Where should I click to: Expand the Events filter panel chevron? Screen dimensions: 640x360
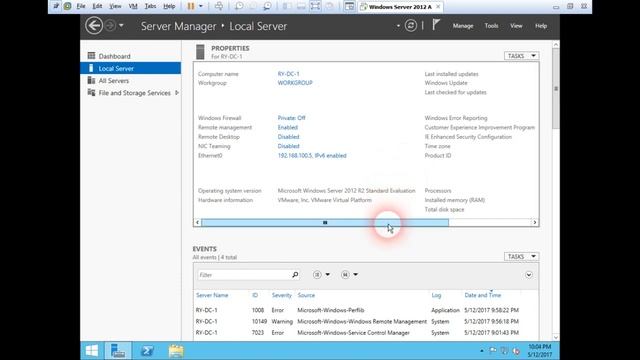point(529,275)
